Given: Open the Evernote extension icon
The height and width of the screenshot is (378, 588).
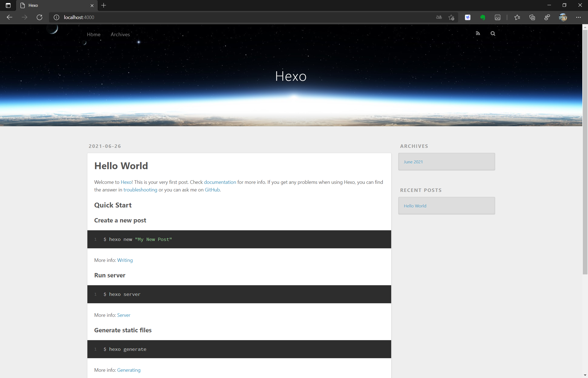Looking at the screenshot, I should 483,17.
